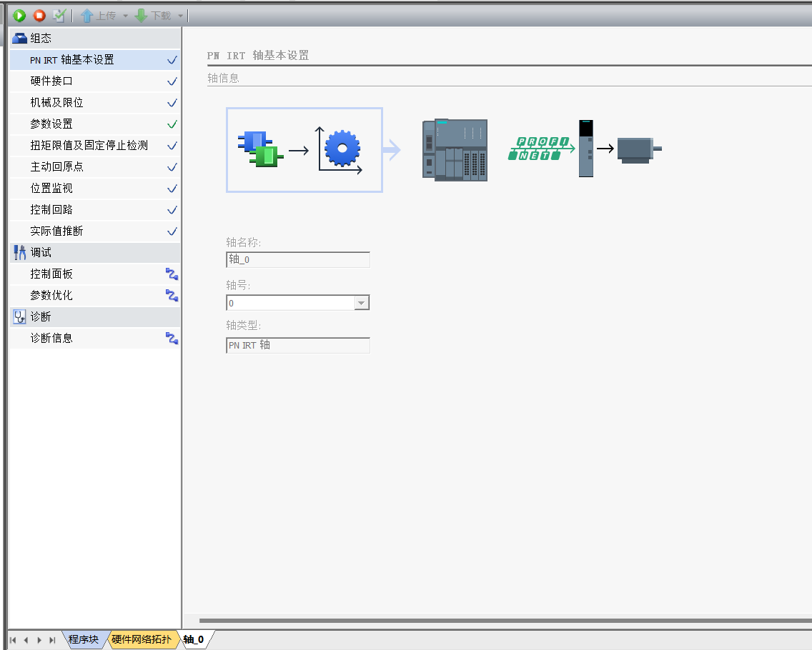This screenshot has height=650, width=812.
Task: Collapse the 诊断 section header
Action: pyautogui.click(x=95, y=316)
